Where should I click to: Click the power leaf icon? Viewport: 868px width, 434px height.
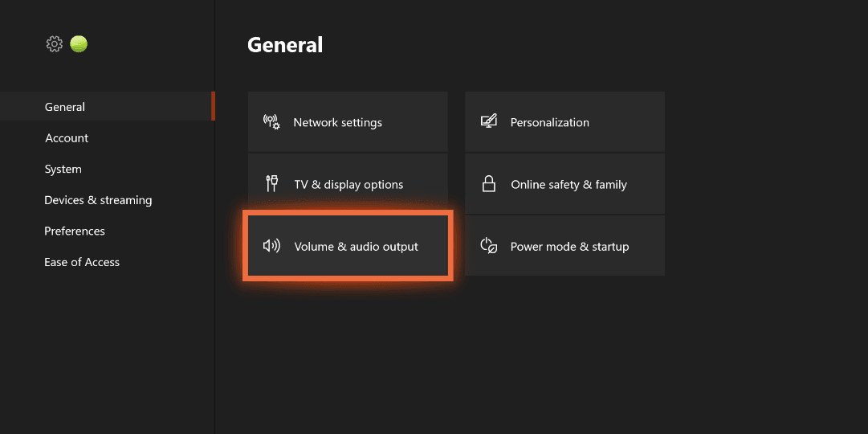click(x=488, y=246)
